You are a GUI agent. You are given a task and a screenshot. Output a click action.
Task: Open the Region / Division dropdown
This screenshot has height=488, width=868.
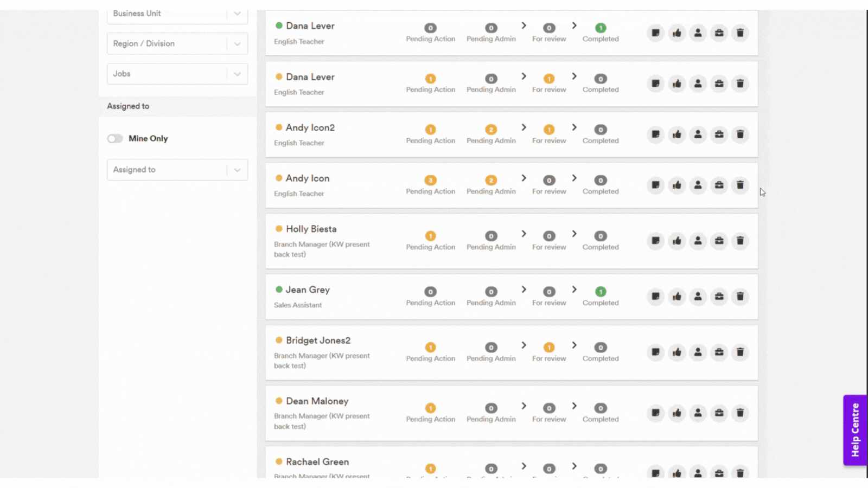[x=177, y=44]
